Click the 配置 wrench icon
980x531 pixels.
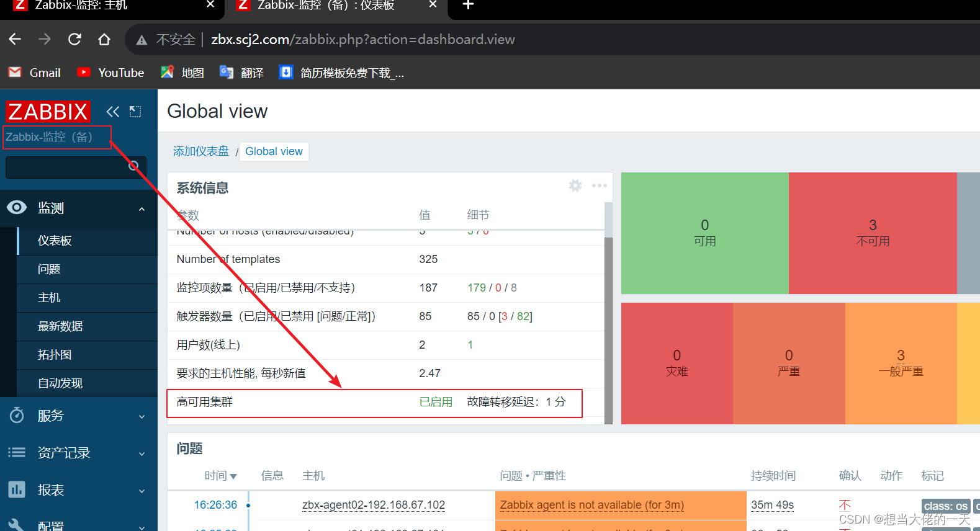pos(17,525)
